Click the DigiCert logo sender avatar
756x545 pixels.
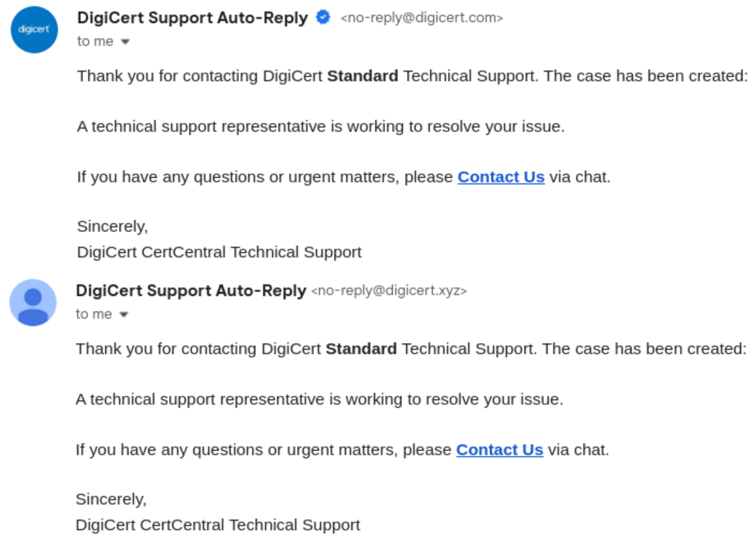click(34, 29)
